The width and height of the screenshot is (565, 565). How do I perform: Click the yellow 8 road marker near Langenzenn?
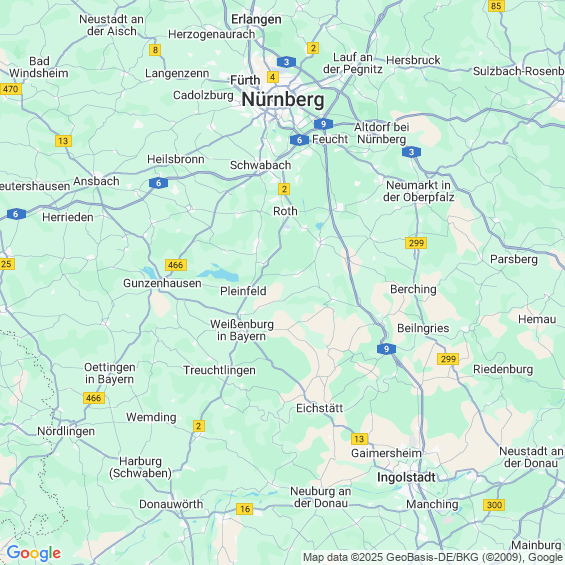(155, 50)
